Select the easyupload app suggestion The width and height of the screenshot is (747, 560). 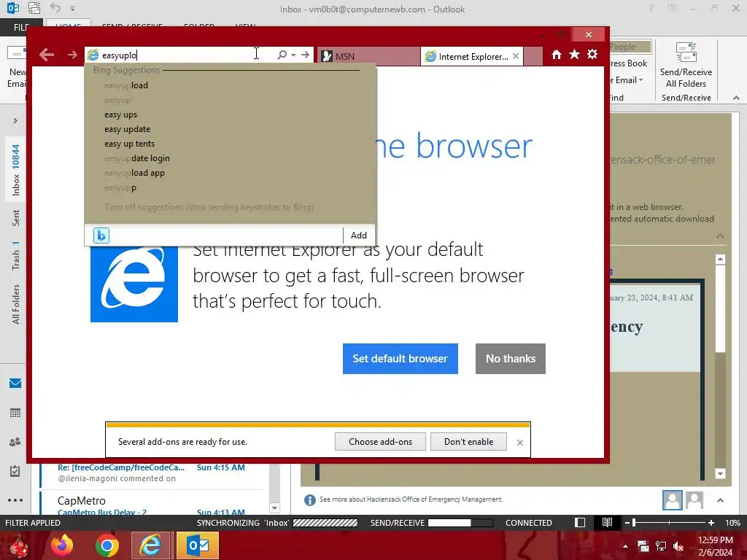pos(134,173)
